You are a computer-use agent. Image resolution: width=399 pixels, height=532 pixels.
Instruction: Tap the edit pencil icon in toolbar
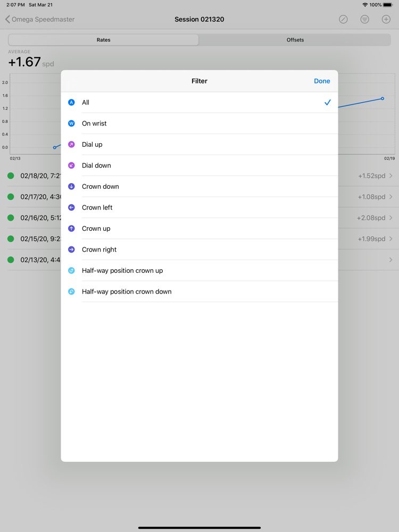pyautogui.click(x=343, y=19)
